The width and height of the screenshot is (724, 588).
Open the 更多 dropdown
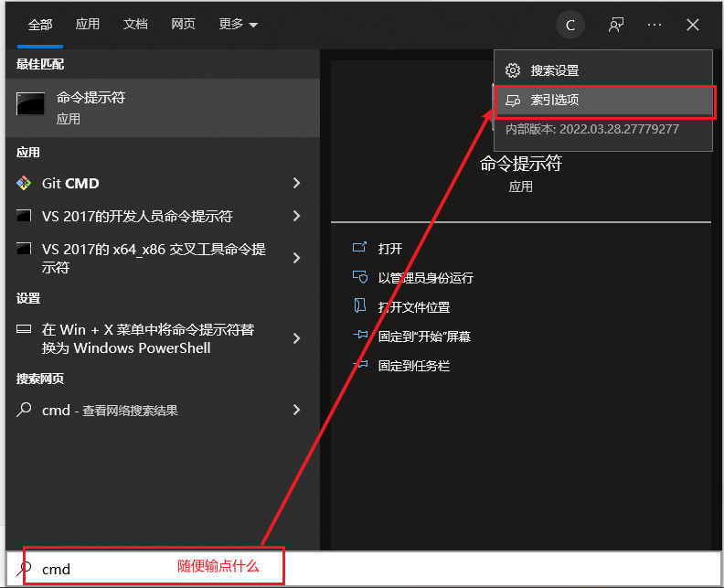(x=238, y=24)
